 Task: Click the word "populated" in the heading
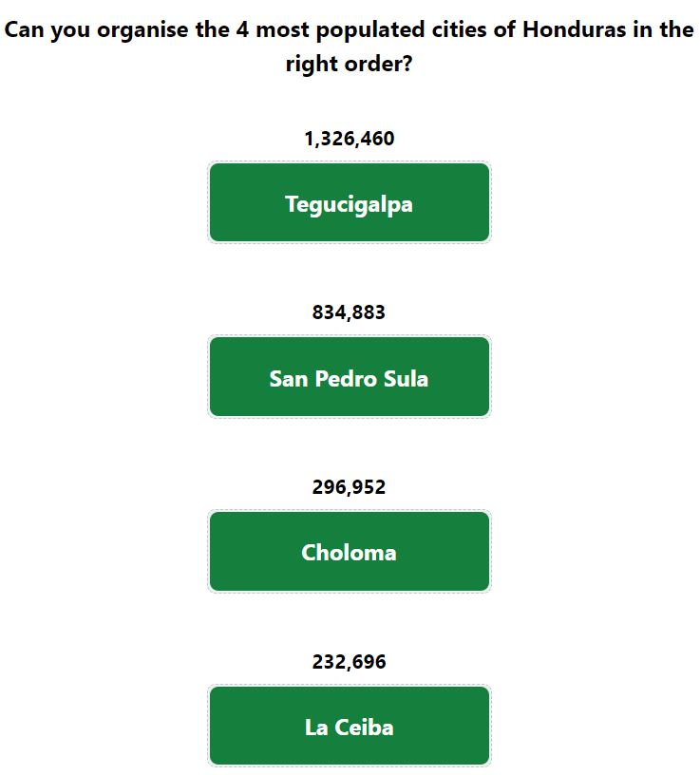[x=370, y=30]
